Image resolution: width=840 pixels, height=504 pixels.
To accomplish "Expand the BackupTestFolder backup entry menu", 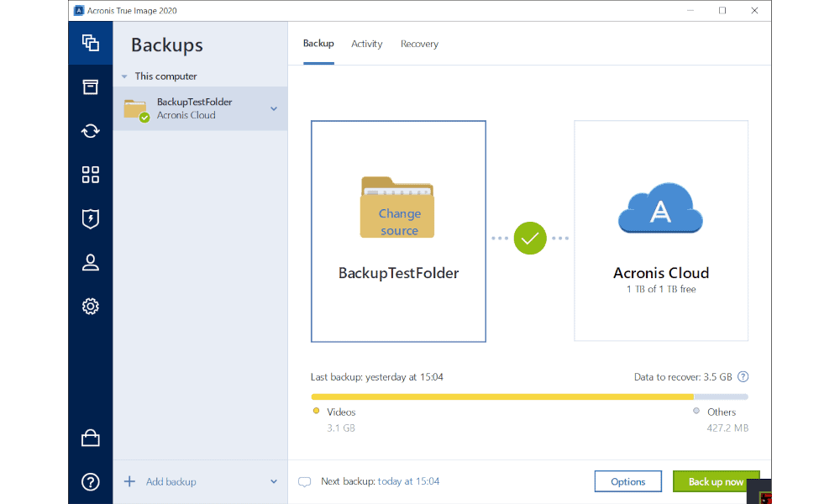I will pyautogui.click(x=274, y=108).
